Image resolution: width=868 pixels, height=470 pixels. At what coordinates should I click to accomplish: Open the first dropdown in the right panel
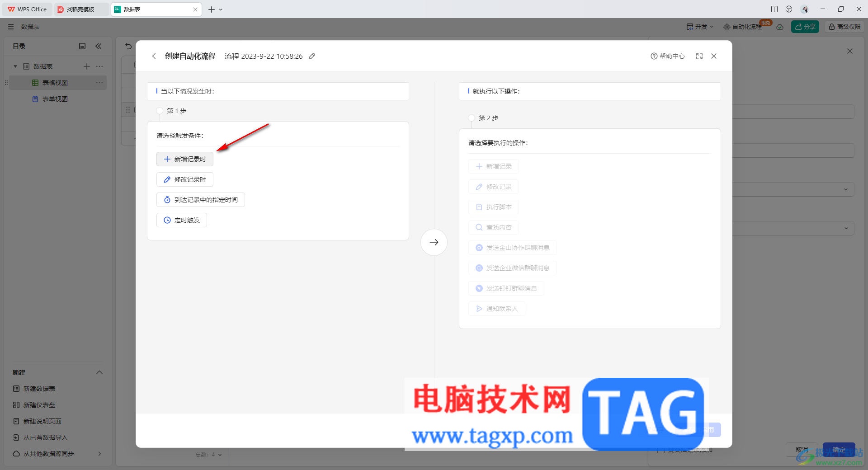tap(846, 189)
